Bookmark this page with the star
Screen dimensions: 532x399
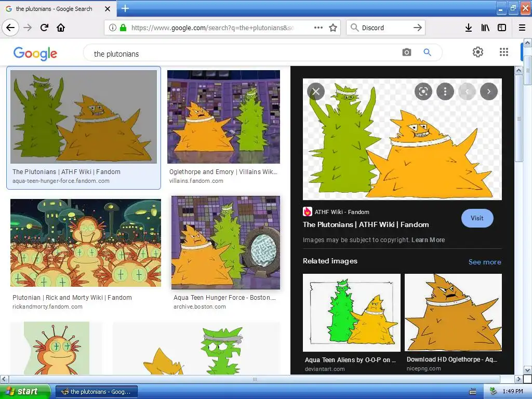tap(333, 28)
